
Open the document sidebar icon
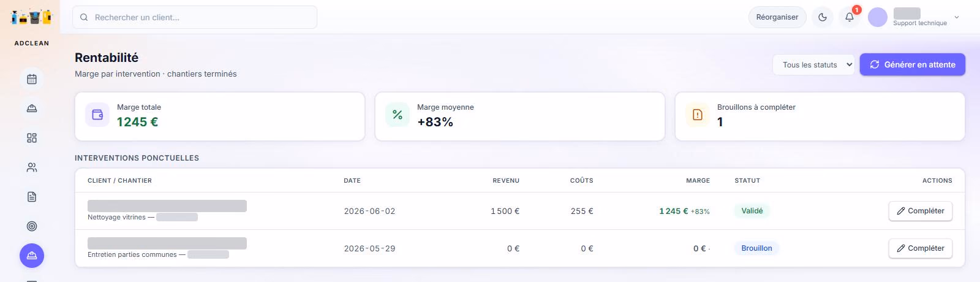point(32,197)
